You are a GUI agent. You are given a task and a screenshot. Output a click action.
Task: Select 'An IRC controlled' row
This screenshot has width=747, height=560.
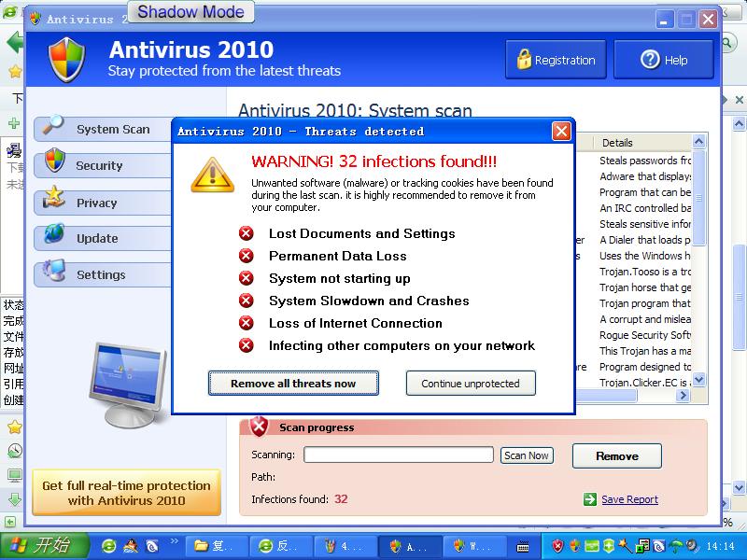click(x=644, y=208)
